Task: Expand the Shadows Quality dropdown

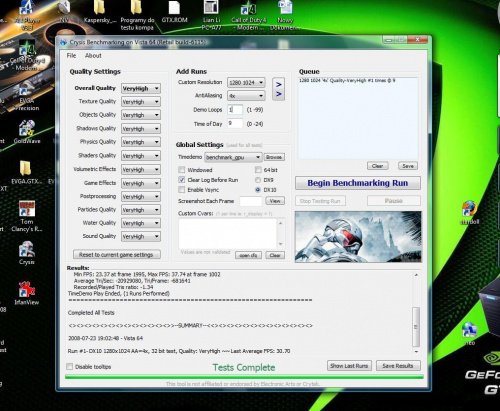Action: click(141, 129)
